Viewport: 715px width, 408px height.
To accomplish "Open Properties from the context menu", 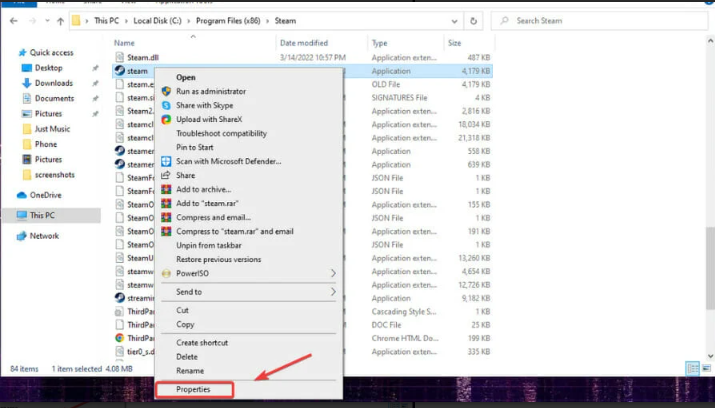I will 194,390.
